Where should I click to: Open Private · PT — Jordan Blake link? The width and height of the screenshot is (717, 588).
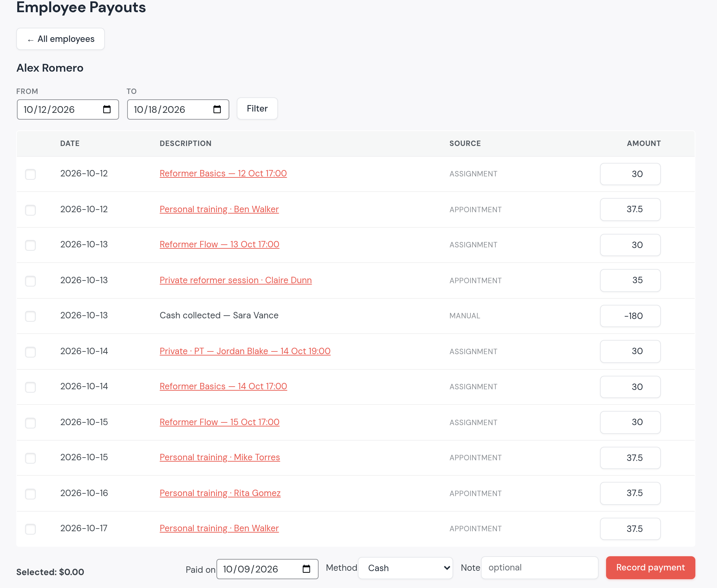(245, 351)
